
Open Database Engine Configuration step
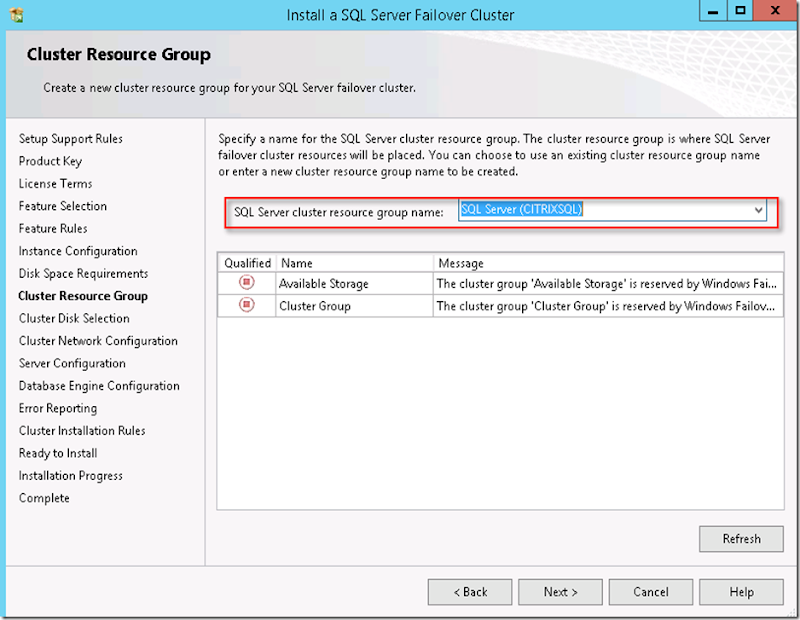(99, 386)
